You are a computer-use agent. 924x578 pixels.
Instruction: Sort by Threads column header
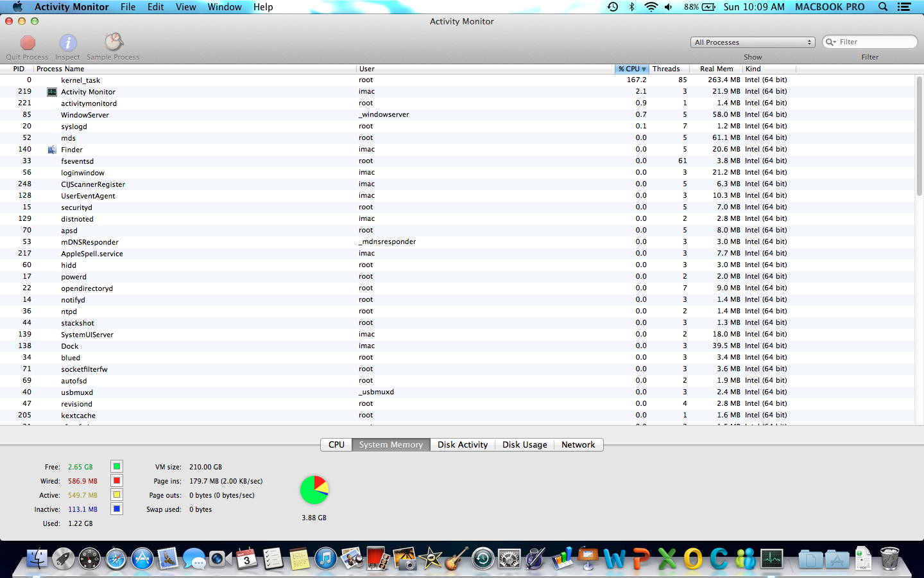point(669,69)
